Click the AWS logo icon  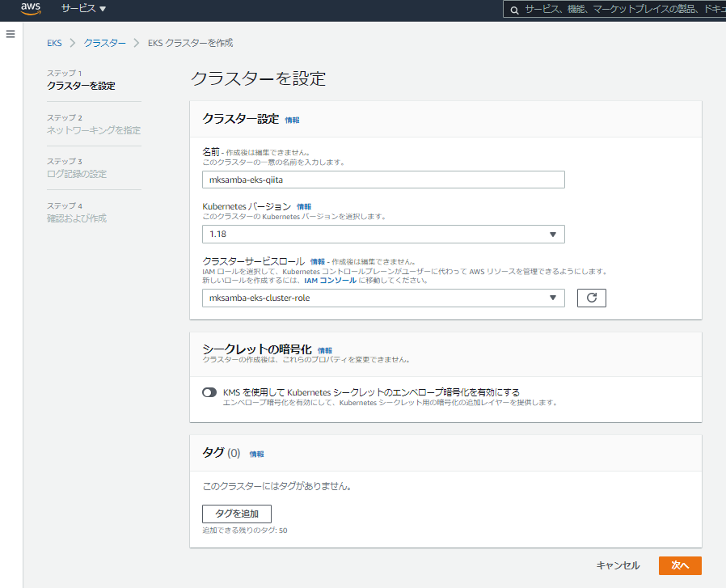(31, 9)
